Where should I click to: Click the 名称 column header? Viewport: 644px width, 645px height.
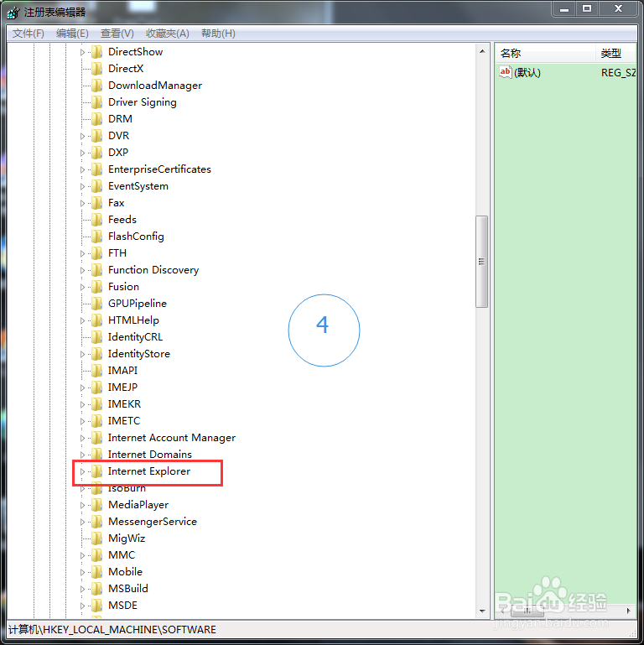[x=545, y=53]
